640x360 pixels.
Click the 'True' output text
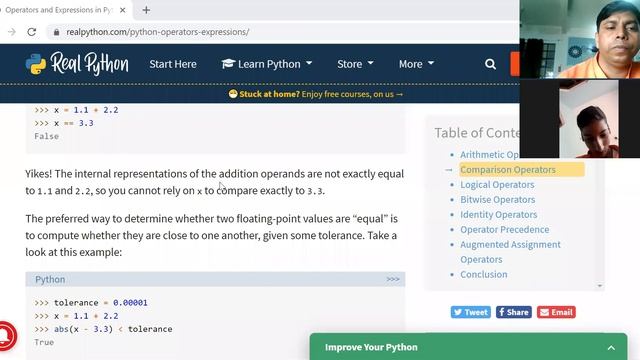click(x=44, y=342)
